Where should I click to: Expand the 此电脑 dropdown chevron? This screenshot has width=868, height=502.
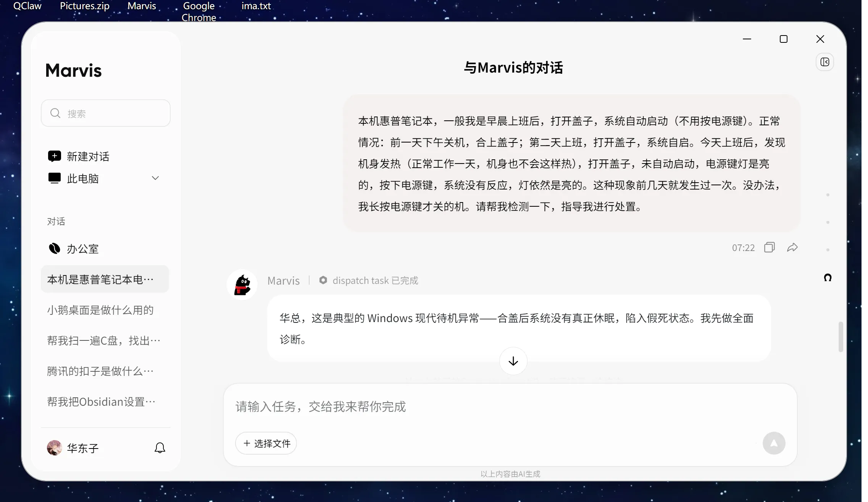coord(155,178)
